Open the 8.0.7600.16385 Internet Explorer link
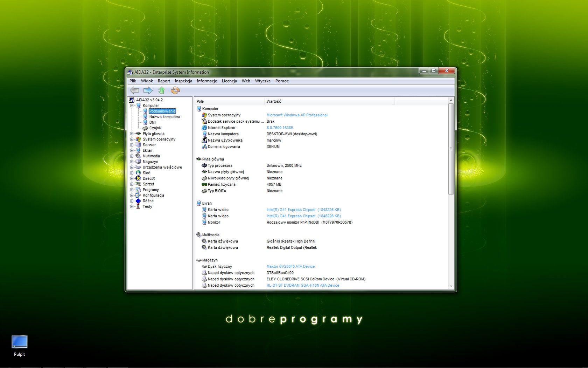The height and width of the screenshot is (368, 588). tap(280, 128)
